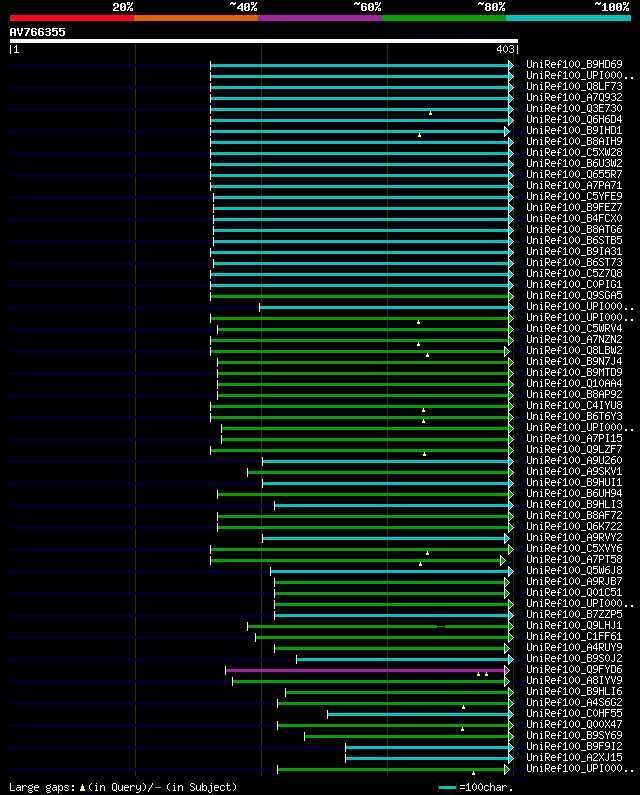Click UniRef100_C5Z7Q8 hit name
The height and width of the screenshot is (795, 640).
(x=574, y=273)
